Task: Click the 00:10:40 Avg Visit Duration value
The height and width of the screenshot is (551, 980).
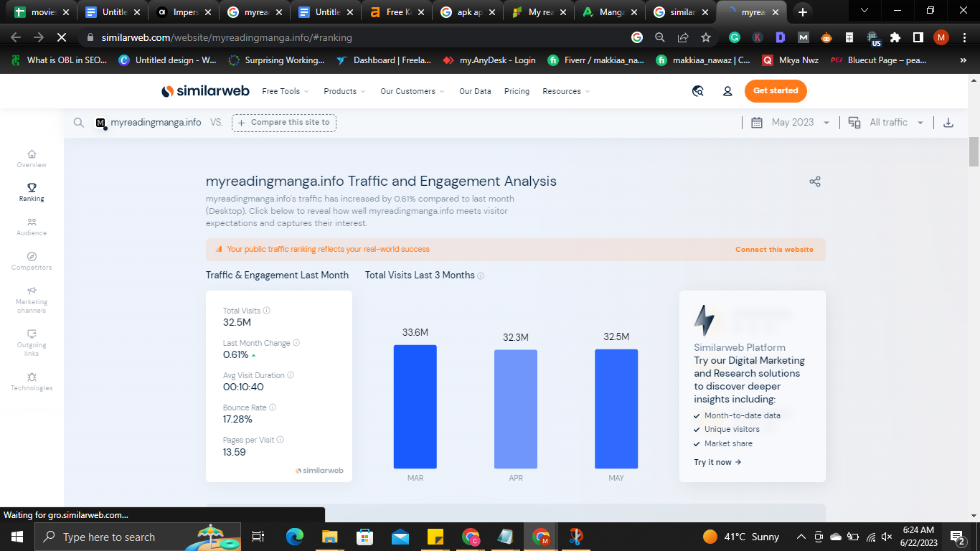Action: point(243,387)
